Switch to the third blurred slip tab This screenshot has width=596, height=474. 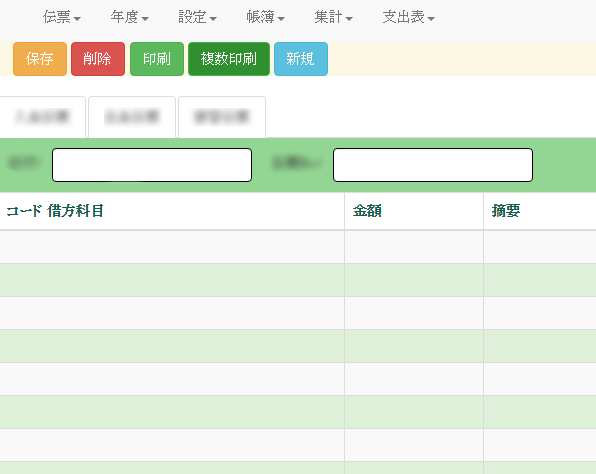222,117
